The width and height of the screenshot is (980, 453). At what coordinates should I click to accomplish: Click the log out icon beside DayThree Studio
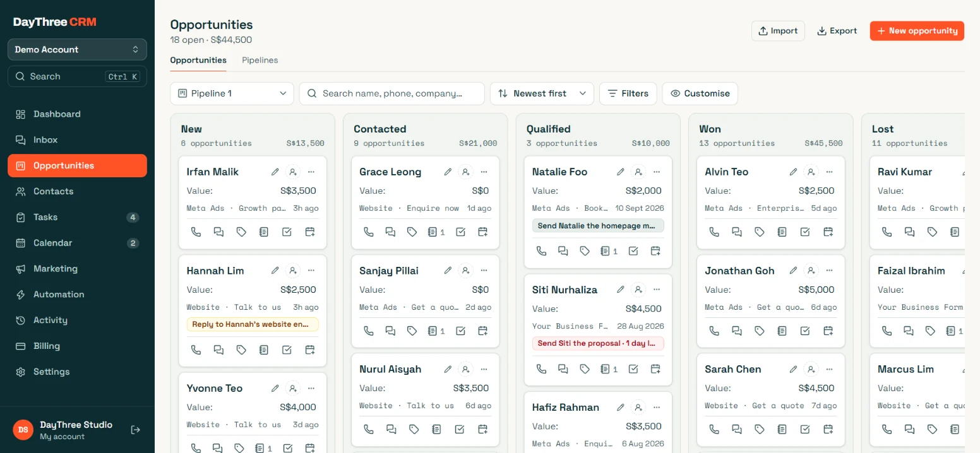point(135,430)
